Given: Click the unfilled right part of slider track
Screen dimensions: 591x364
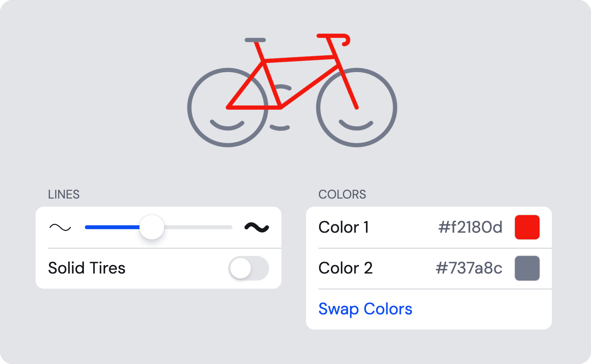Looking at the screenshot, I should (x=198, y=227).
